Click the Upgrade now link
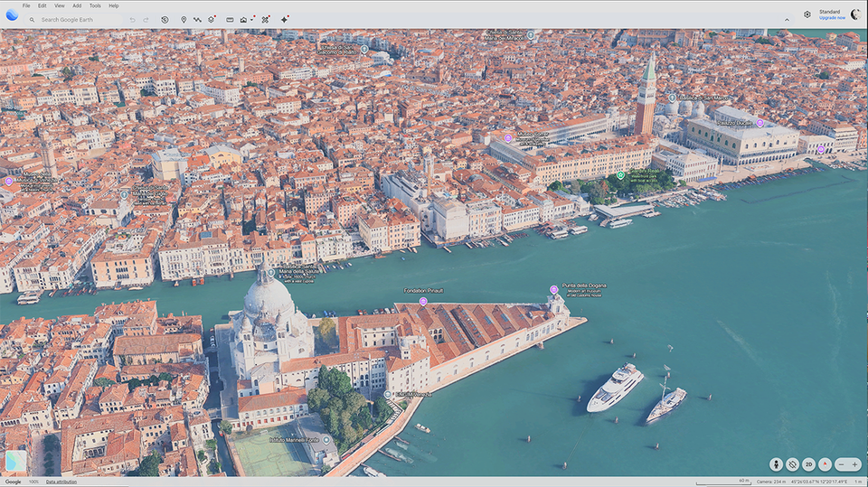Viewport: 868px width, 487px height. coord(832,18)
